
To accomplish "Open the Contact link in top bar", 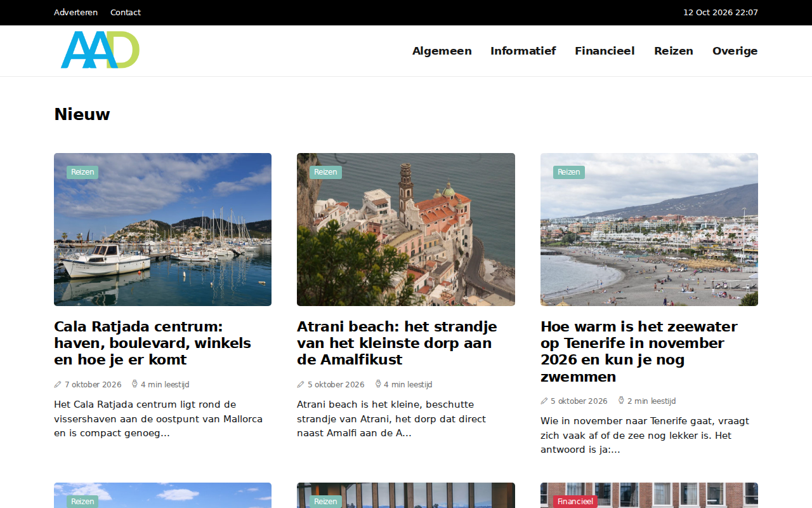I will (x=126, y=13).
